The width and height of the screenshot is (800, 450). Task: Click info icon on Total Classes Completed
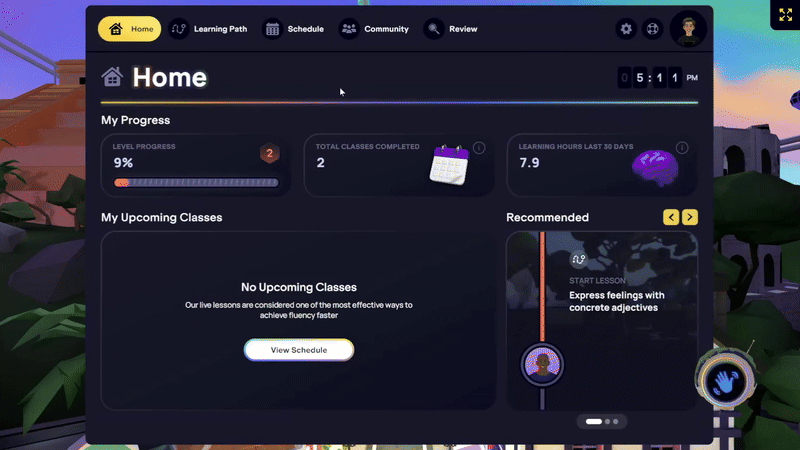point(479,148)
